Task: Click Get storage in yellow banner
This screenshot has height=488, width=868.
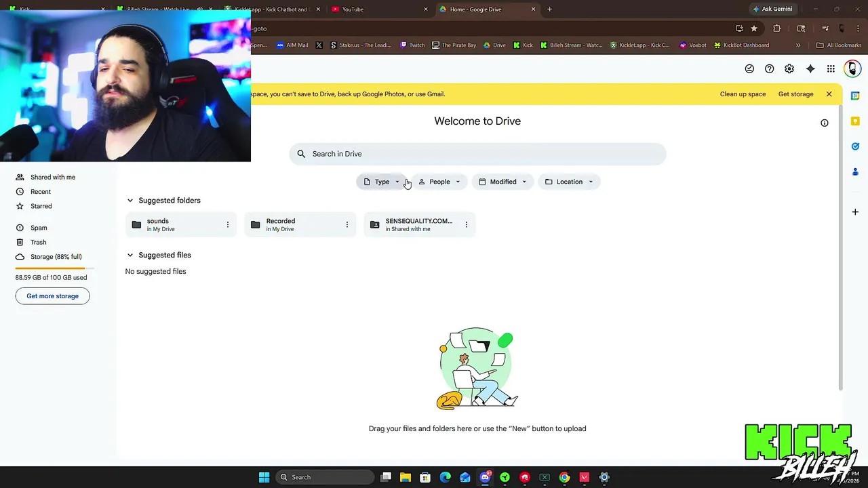Action: [795, 94]
